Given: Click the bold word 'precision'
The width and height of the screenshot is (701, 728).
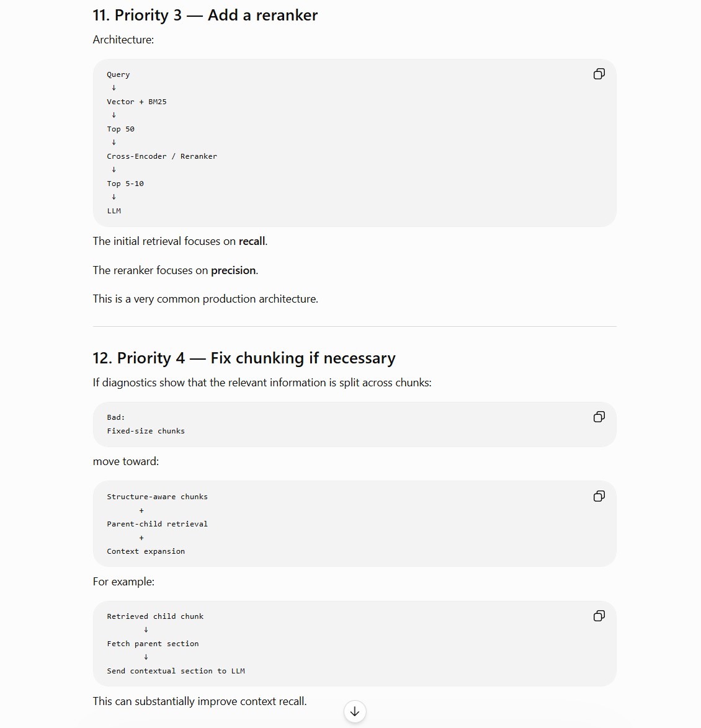Looking at the screenshot, I should pos(233,270).
